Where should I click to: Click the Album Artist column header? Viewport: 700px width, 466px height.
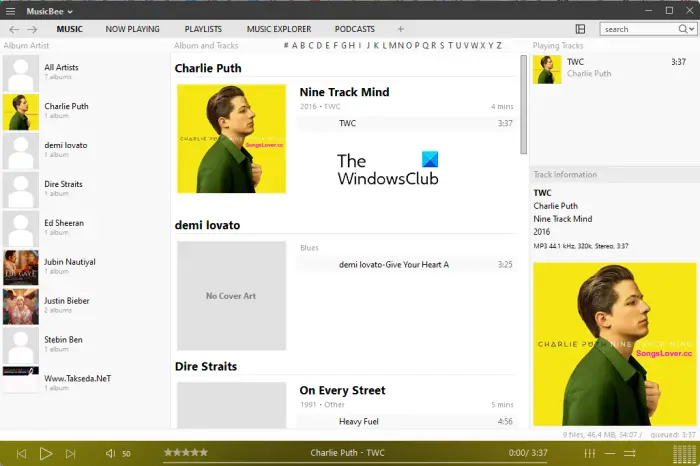(x=26, y=46)
